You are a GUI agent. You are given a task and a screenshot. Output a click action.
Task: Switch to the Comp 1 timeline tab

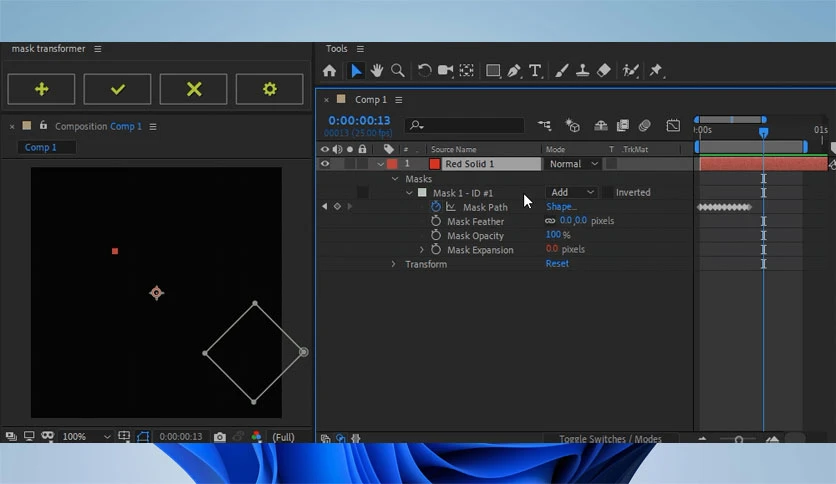tap(371, 100)
